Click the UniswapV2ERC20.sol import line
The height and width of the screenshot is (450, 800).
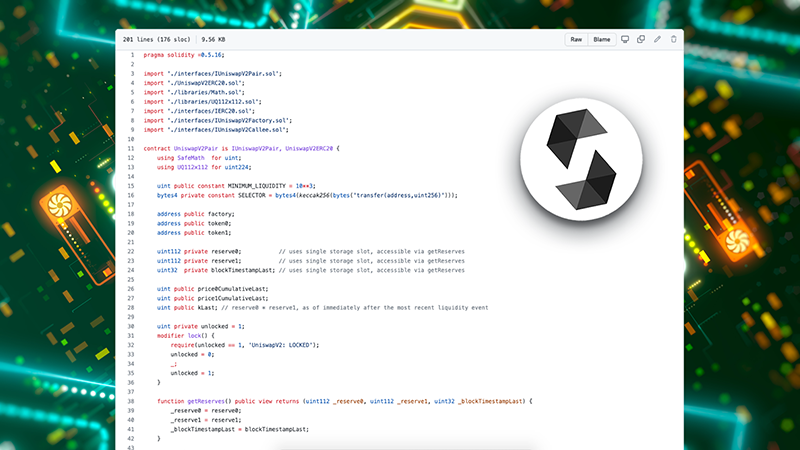[194, 83]
